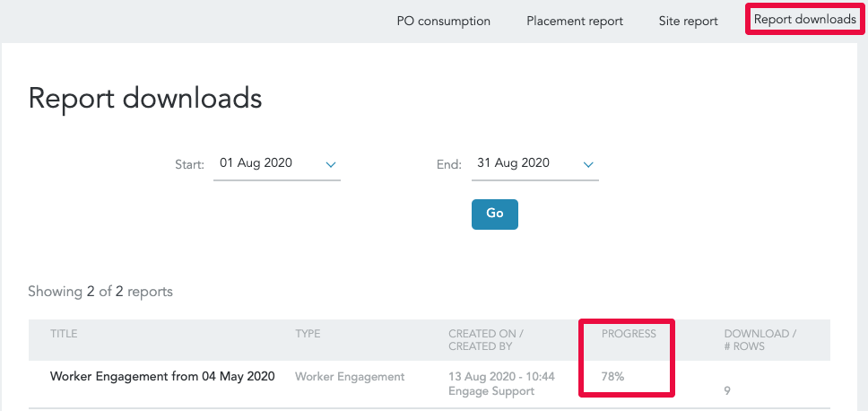Sort by the TITLE column header

click(x=64, y=334)
